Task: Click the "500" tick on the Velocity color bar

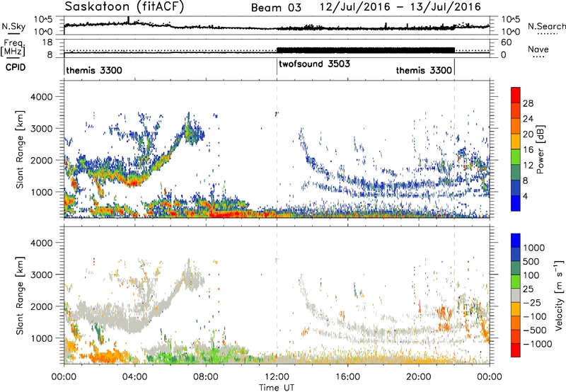Action: pyautogui.click(x=531, y=261)
